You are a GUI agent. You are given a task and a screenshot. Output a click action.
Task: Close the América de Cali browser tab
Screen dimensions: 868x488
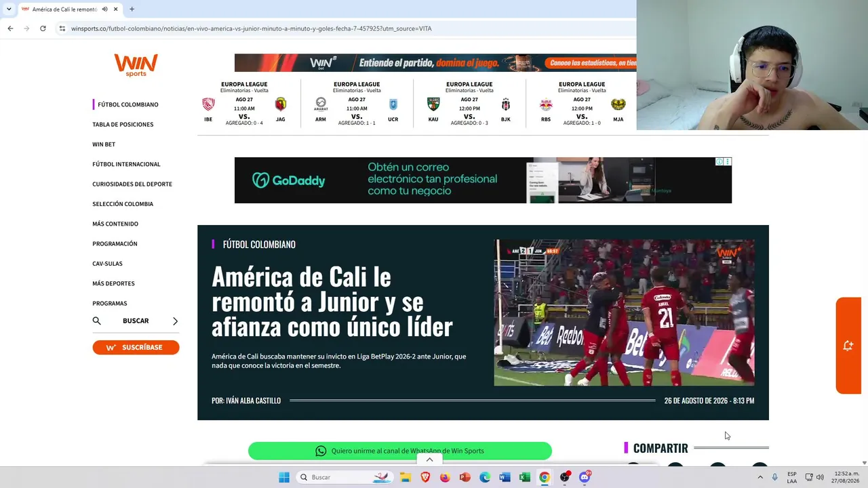coord(116,9)
